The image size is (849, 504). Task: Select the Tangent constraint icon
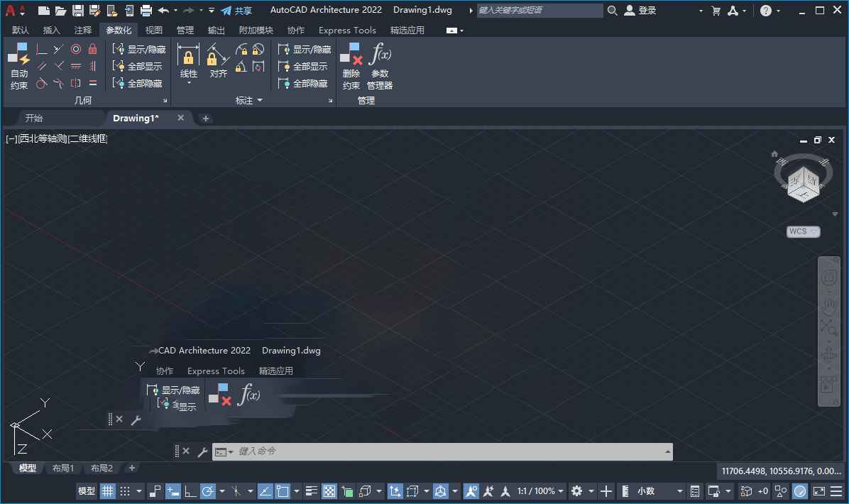coord(41,83)
